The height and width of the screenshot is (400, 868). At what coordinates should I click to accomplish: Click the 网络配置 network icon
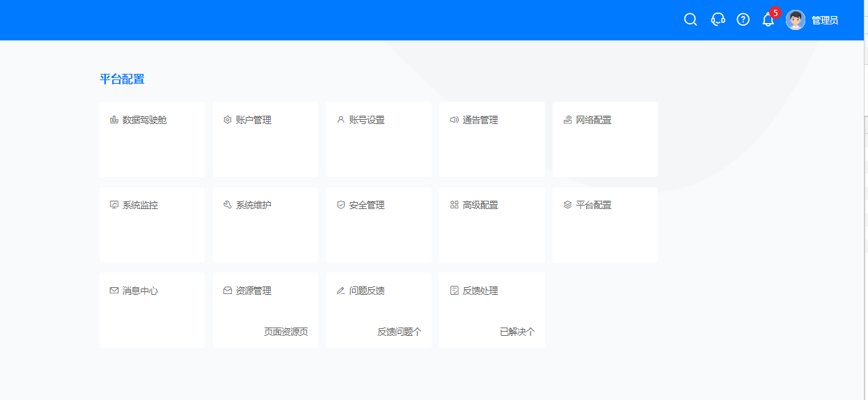click(567, 120)
